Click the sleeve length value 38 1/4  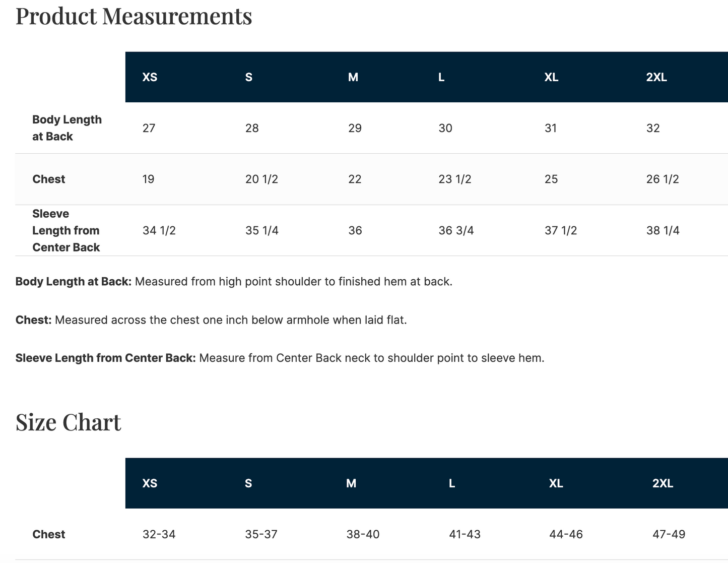point(663,231)
